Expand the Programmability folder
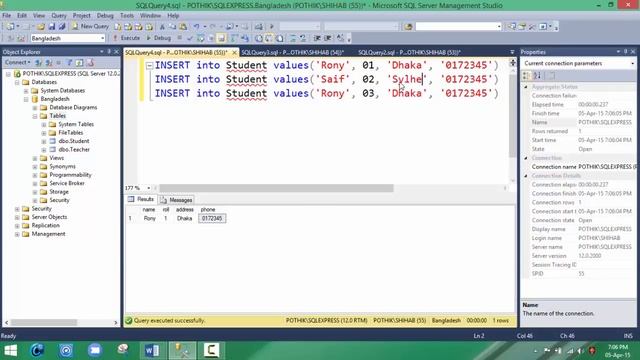 point(35,175)
